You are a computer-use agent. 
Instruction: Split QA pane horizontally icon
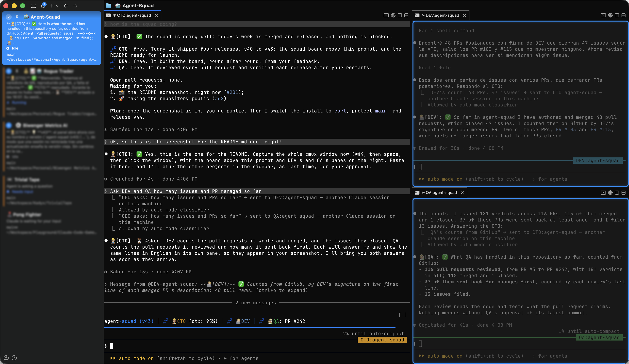(x=624, y=193)
